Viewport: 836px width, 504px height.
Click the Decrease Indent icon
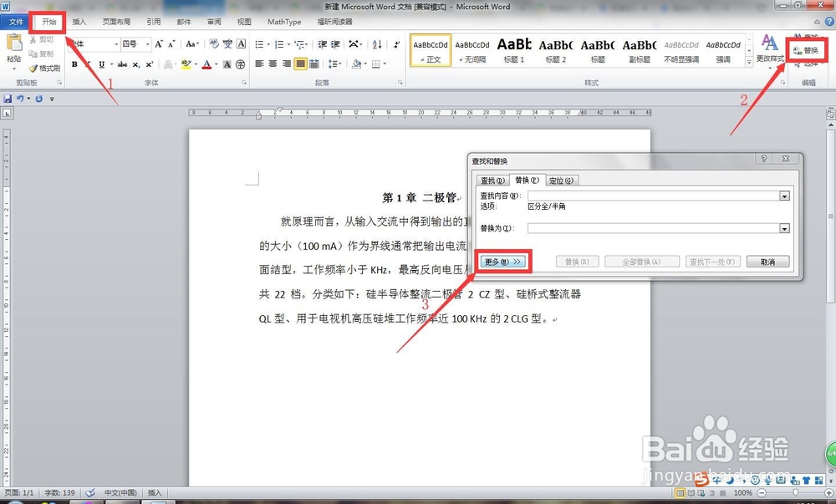323,44
